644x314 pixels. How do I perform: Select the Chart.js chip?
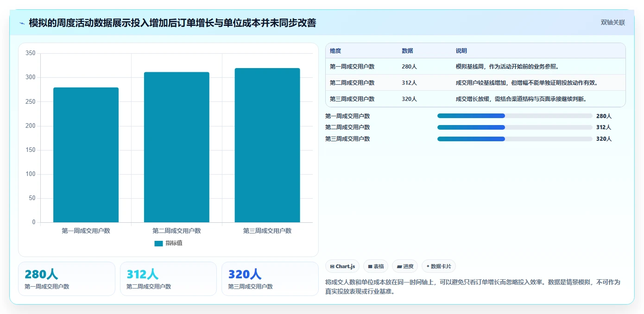coord(343,266)
